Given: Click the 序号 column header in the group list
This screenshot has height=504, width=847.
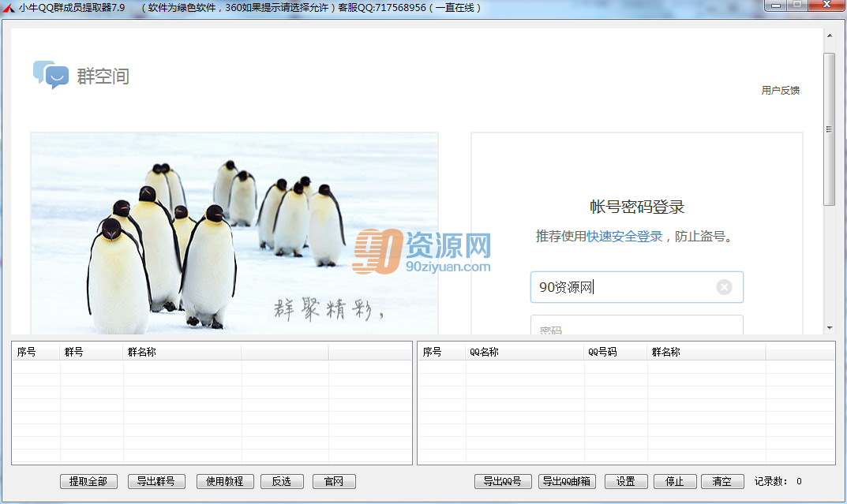Looking at the screenshot, I should (x=36, y=352).
